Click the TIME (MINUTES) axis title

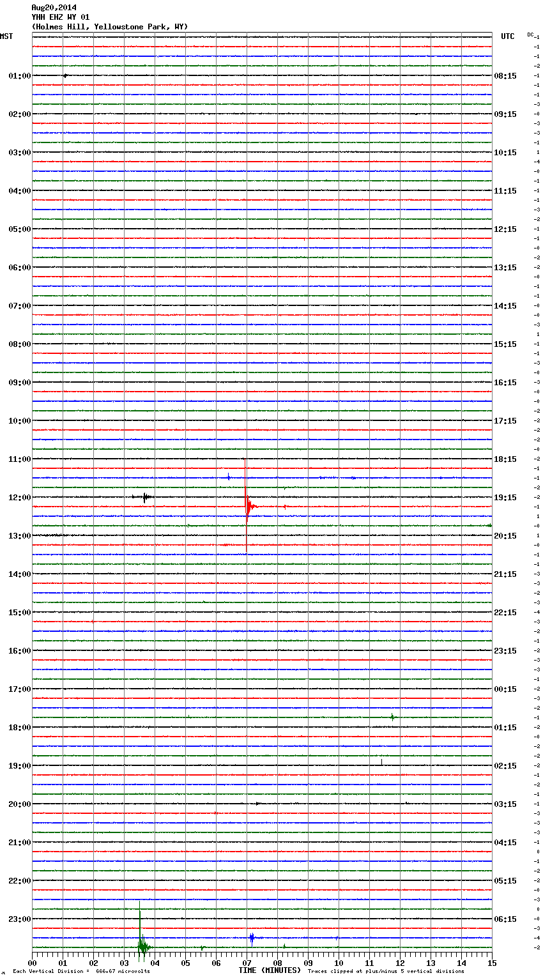tap(270, 970)
